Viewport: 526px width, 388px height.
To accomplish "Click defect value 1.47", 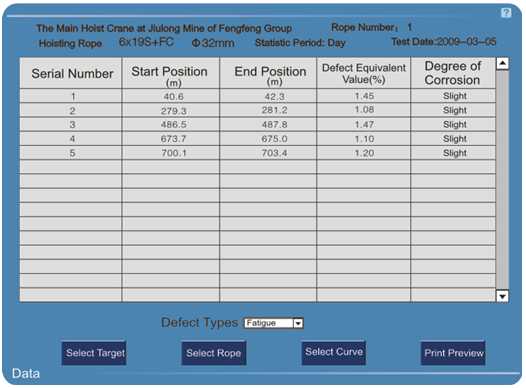I will pyautogui.click(x=364, y=124).
